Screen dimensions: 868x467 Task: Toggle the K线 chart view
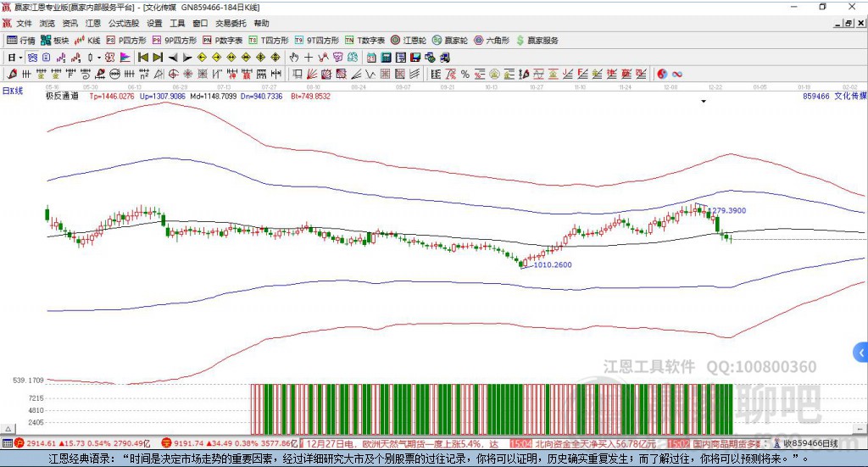pyautogui.click(x=88, y=40)
